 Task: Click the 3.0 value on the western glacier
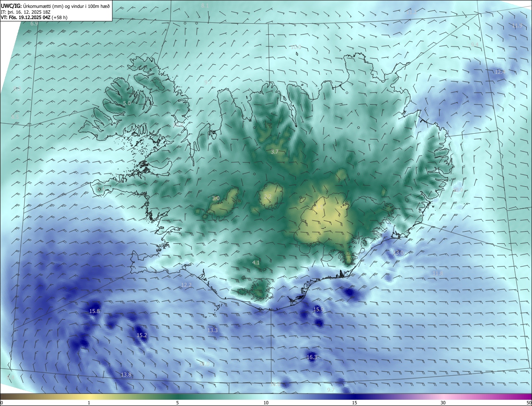coord(216,198)
